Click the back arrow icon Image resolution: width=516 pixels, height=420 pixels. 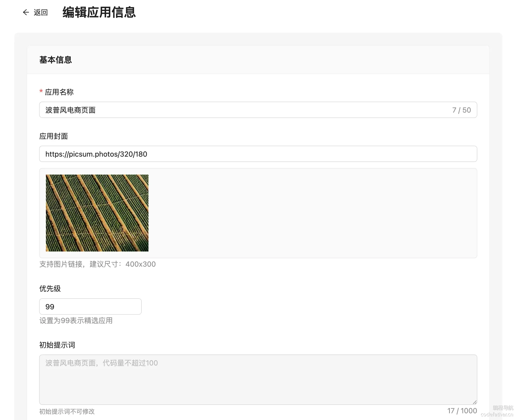[x=26, y=12]
